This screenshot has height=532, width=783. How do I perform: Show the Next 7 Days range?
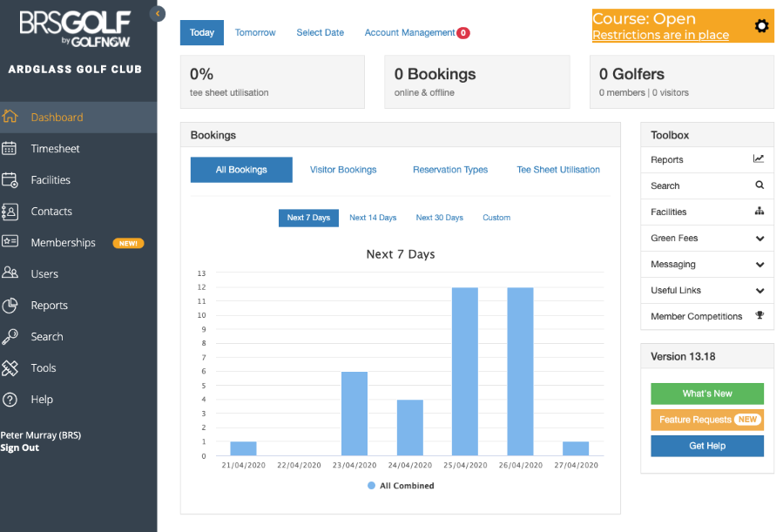(x=308, y=218)
